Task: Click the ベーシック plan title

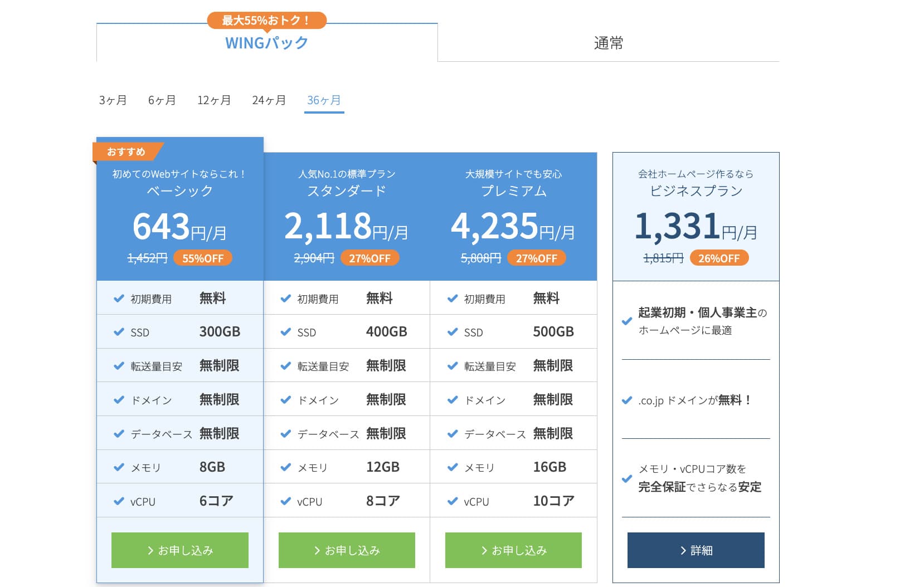Action: coord(180,191)
